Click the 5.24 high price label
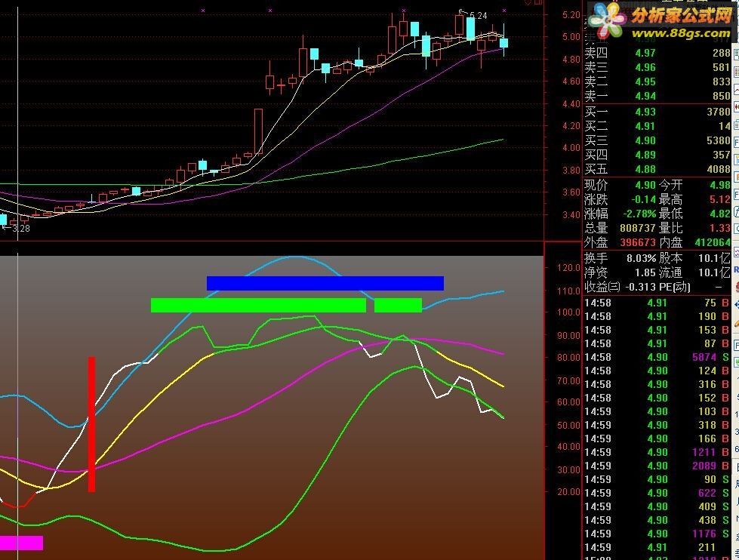 point(478,16)
